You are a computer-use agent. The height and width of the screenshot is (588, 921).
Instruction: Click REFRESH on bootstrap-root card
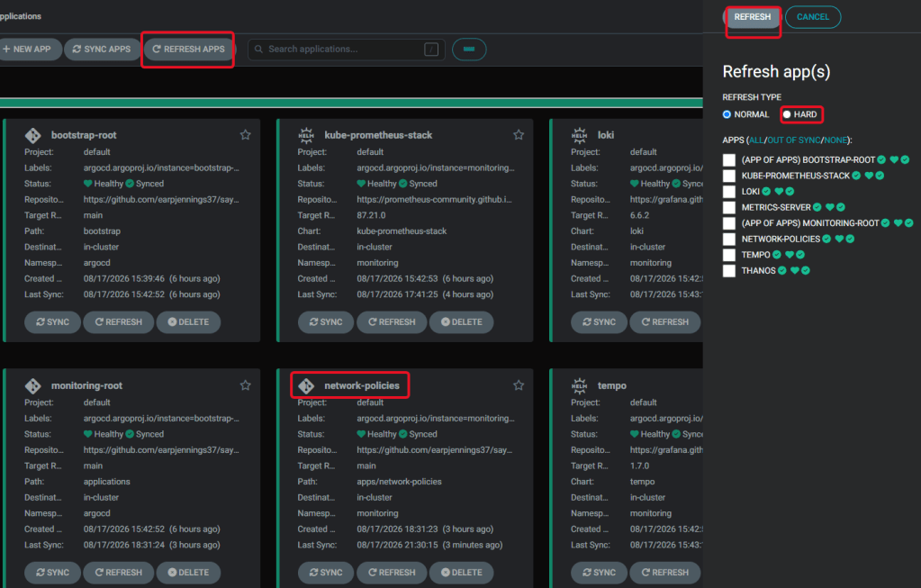(119, 321)
